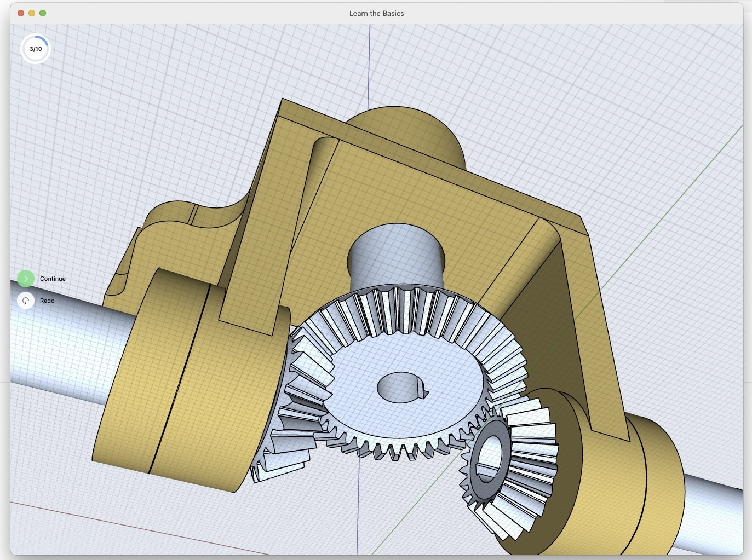
Task: Maximize the window with the green button
Action: point(43,13)
